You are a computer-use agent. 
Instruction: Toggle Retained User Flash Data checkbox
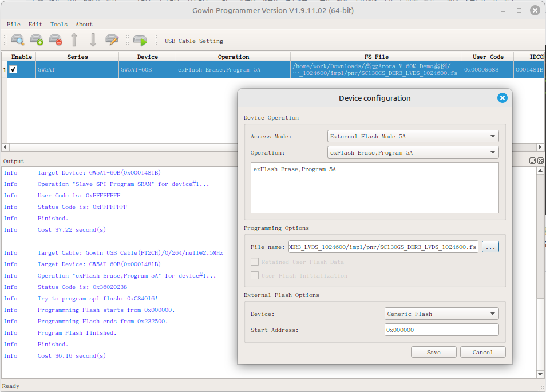255,262
